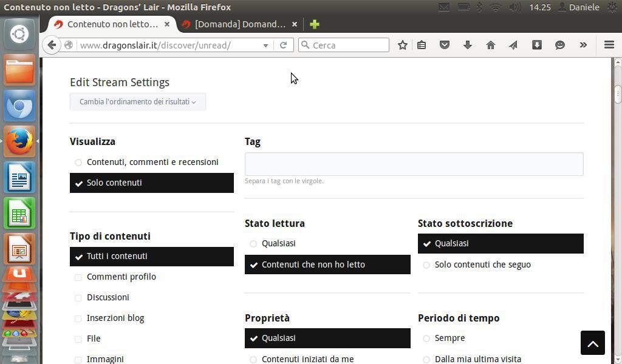Check the 'Discussioni' content type

pyautogui.click(x=78, y=298)
